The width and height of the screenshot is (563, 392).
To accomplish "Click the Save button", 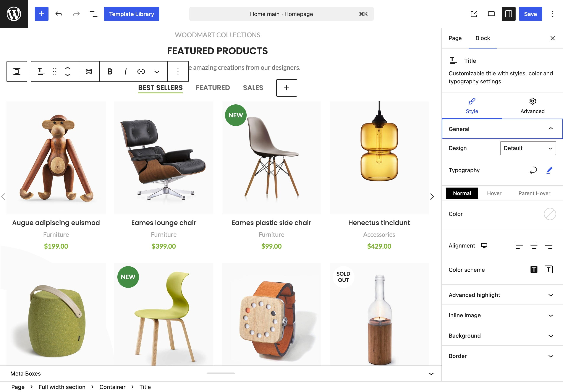I will [x=530, y=14].
